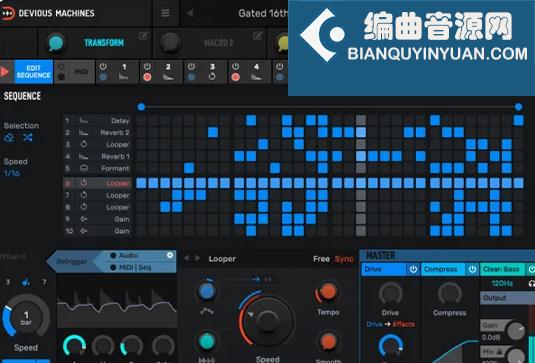The image size is (535, 363).
Task: Toggle power for effect slot 3
Action: (191, 67)
